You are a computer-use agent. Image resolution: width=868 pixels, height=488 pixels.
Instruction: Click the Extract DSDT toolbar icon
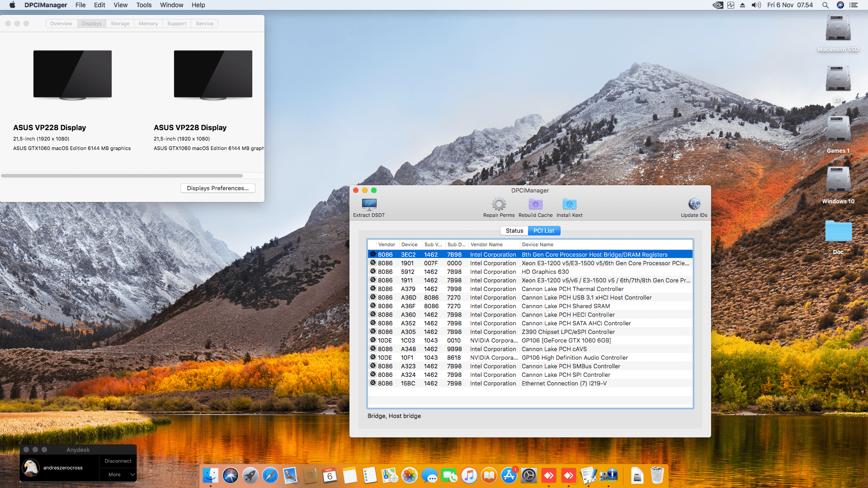click(369, 205)
